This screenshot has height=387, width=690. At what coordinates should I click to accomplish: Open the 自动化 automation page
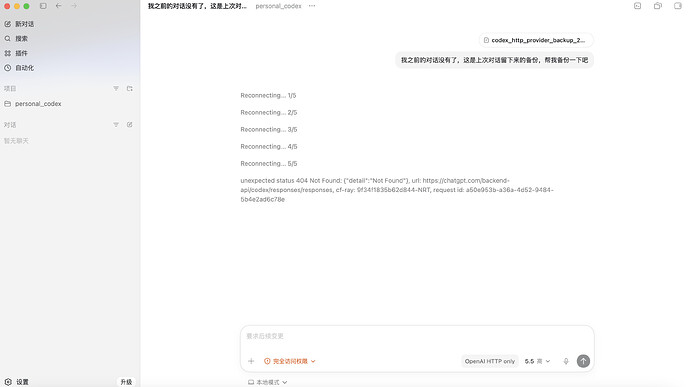pos(19,68)
